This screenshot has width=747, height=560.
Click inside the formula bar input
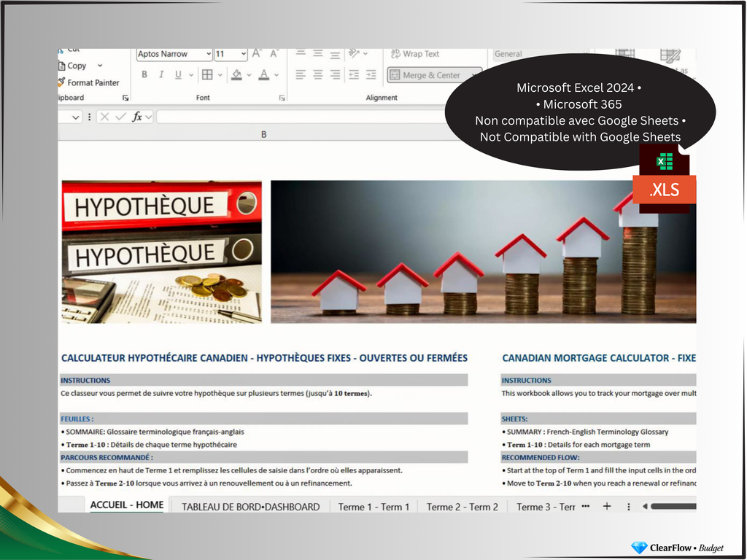303,117
